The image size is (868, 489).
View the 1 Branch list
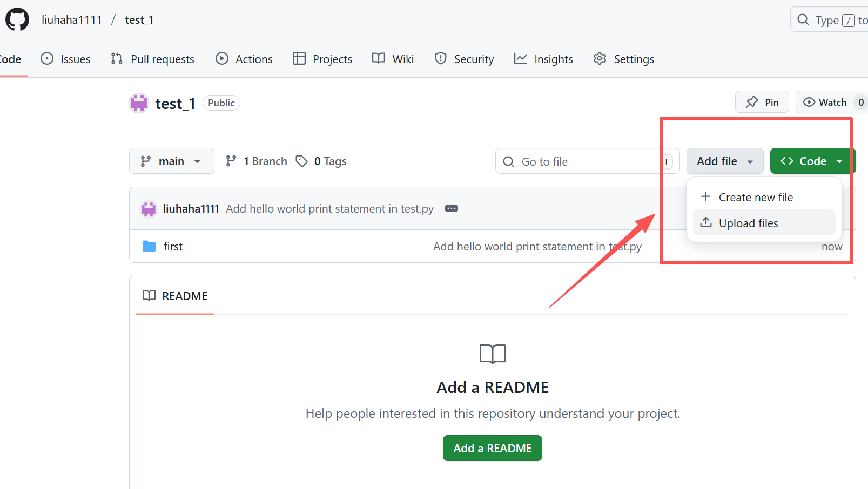(257, 161)
